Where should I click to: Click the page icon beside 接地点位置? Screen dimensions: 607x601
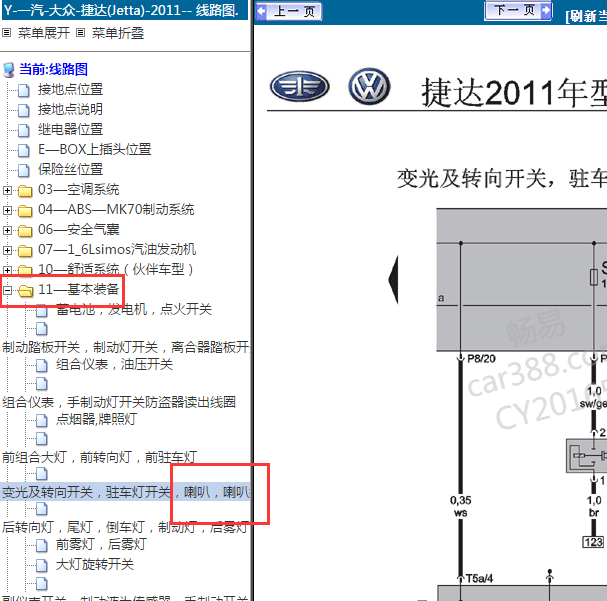coord(24,91)
